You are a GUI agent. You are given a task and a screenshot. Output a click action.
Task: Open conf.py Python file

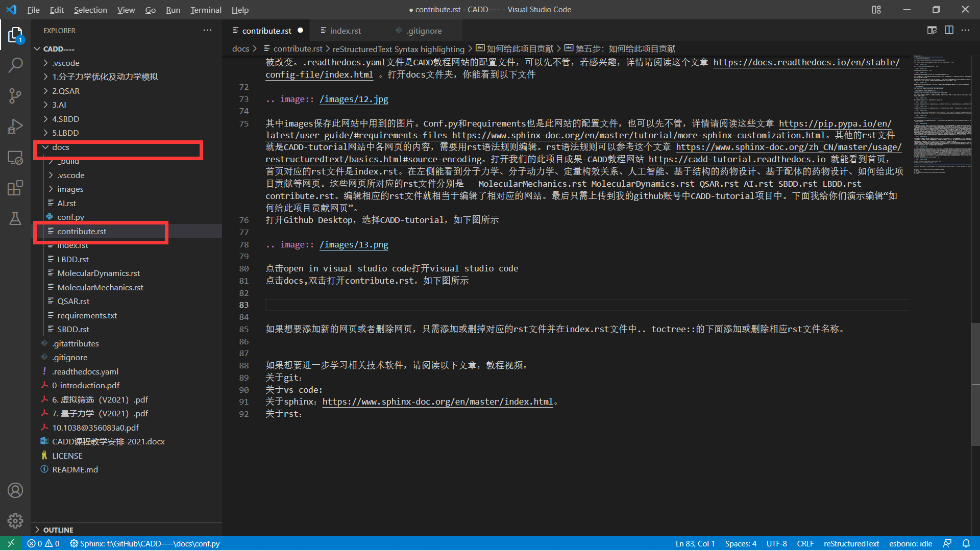click(x=70, y=217)
